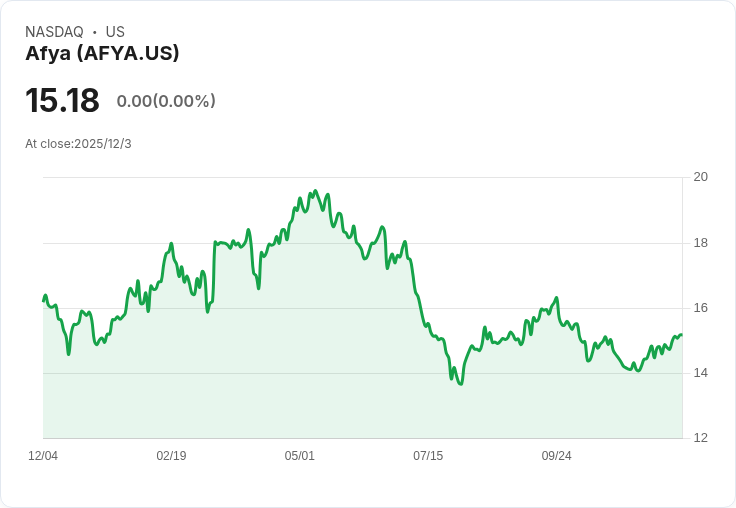
Task: Click the 16 value on y-axis
Action: tap(701, 308)
